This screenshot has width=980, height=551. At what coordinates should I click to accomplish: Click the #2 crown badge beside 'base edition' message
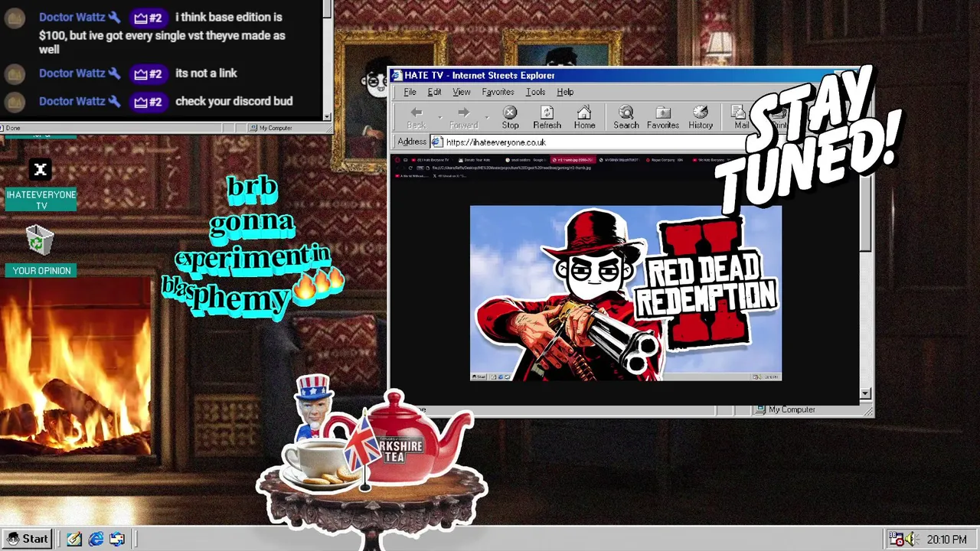tap(148, 18)
